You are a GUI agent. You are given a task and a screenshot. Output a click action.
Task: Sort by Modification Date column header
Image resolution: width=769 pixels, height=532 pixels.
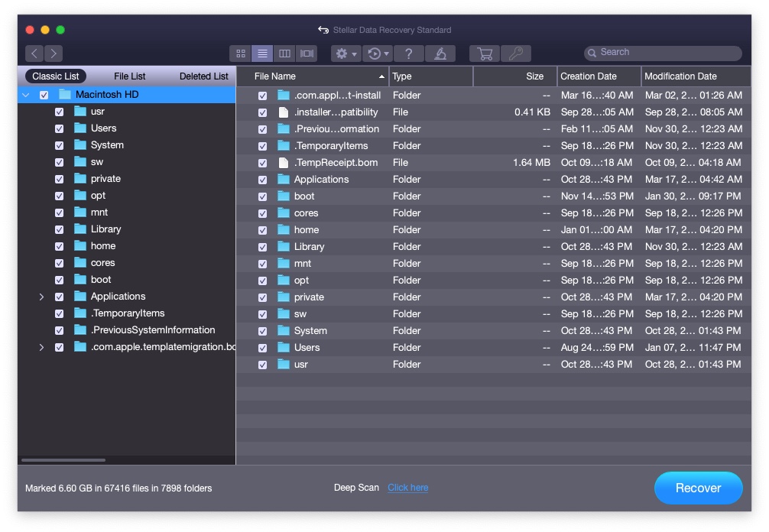[x=696, y=76]
